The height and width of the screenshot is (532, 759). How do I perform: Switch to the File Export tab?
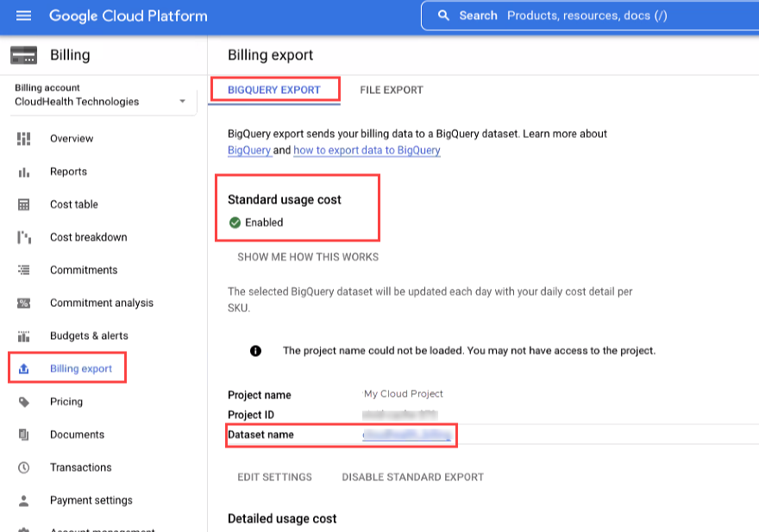392,90
